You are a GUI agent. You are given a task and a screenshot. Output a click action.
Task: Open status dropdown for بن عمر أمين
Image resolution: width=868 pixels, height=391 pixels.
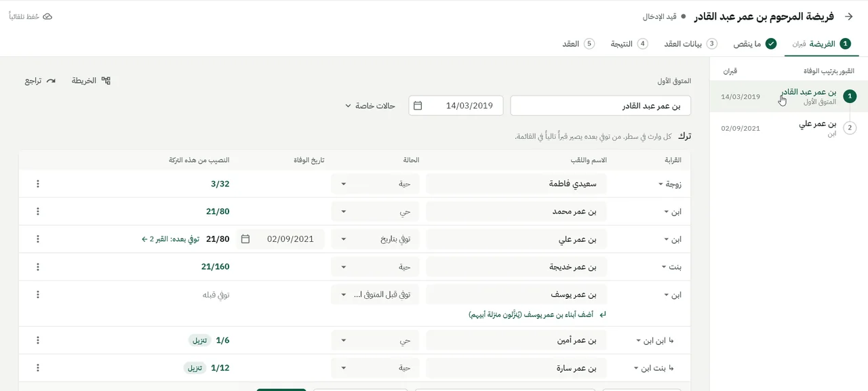pos(375,340)
